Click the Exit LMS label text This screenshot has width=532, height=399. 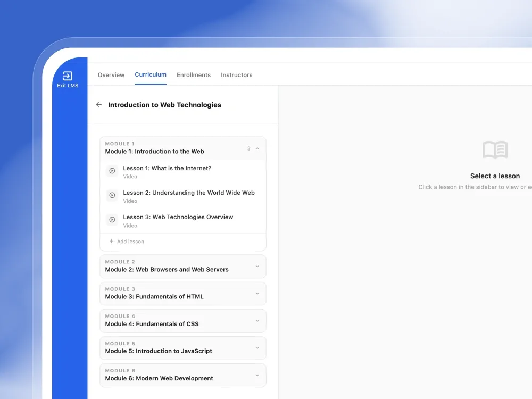pos(68,86)
